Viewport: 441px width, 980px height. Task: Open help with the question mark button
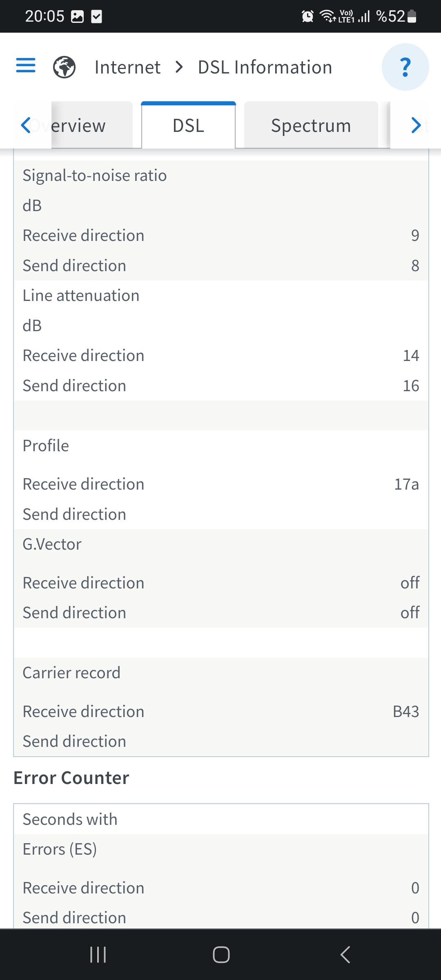(x=405, y=67)
